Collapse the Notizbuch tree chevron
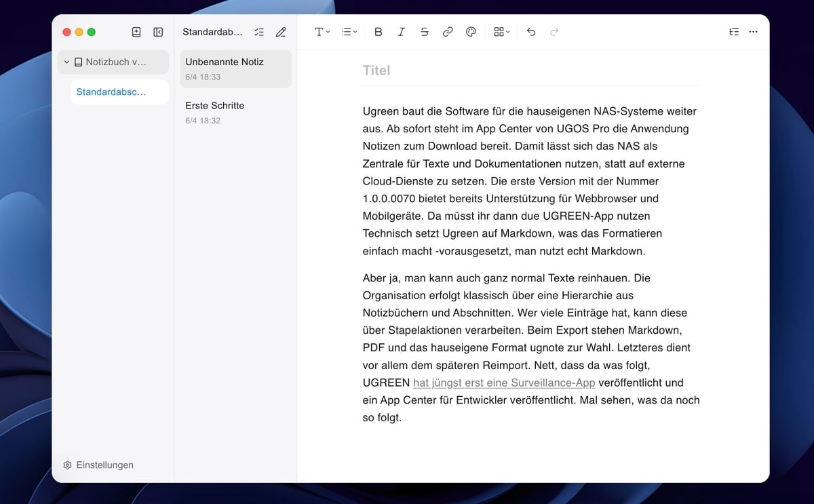The image size is (814, 504). (x=66, y=62)
